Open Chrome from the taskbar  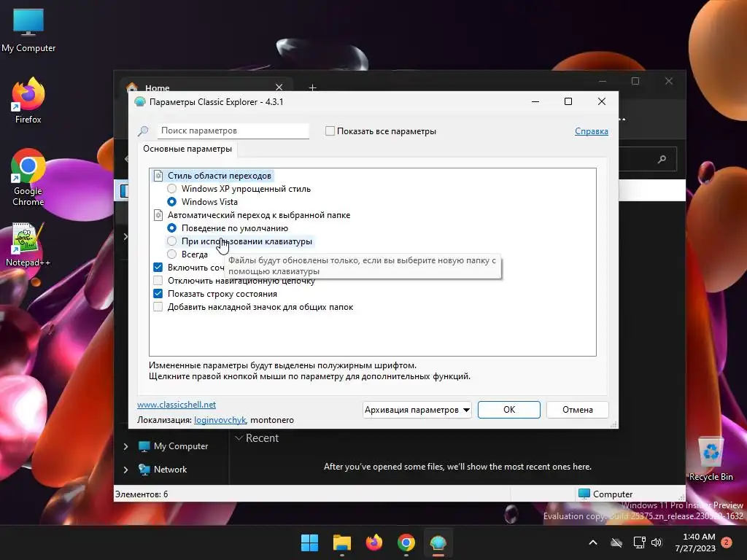point(406,542)
